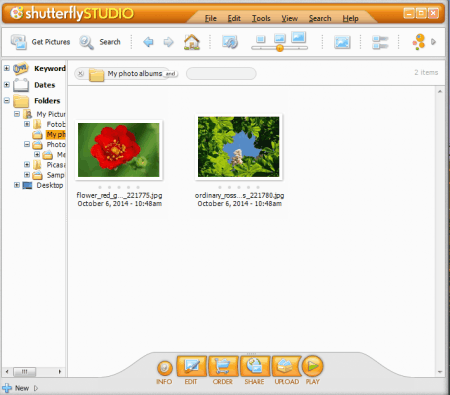Click the New plus icon
The width and height of the screenshot is (450, 395).
[7, 388]
